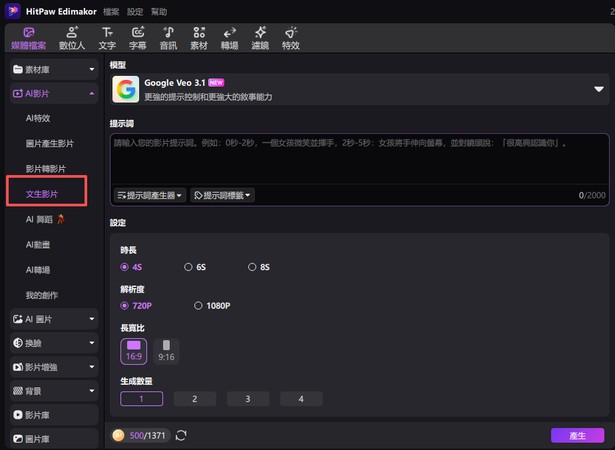Screen dimensions: 615x450
Task: Expand the 背景 section arrow
Action: tap(91, 391)
